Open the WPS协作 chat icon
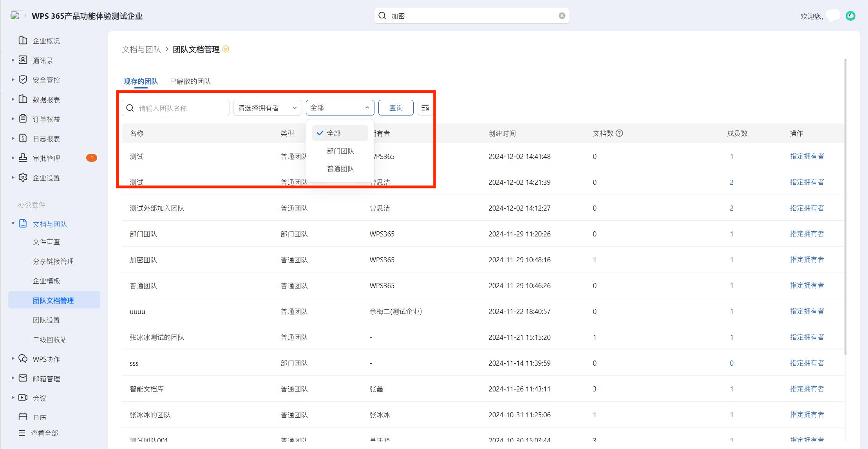The width and height of the screenshot is (868, 449). [x=23, y=359]
